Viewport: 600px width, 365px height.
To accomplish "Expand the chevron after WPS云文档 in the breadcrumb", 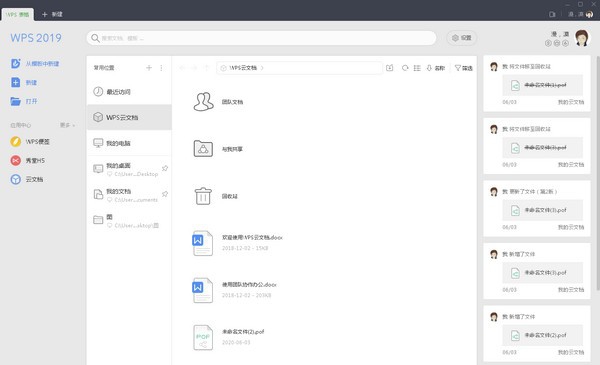I will (262, 68).
